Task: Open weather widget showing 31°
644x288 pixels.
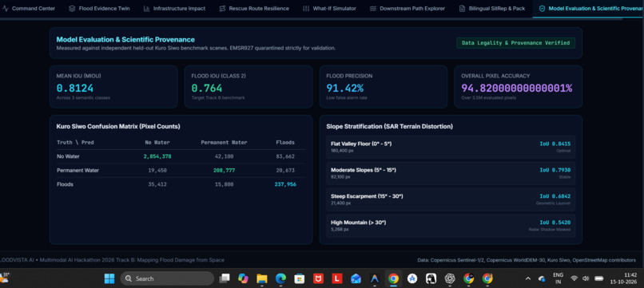Action: tap(5, 278)
